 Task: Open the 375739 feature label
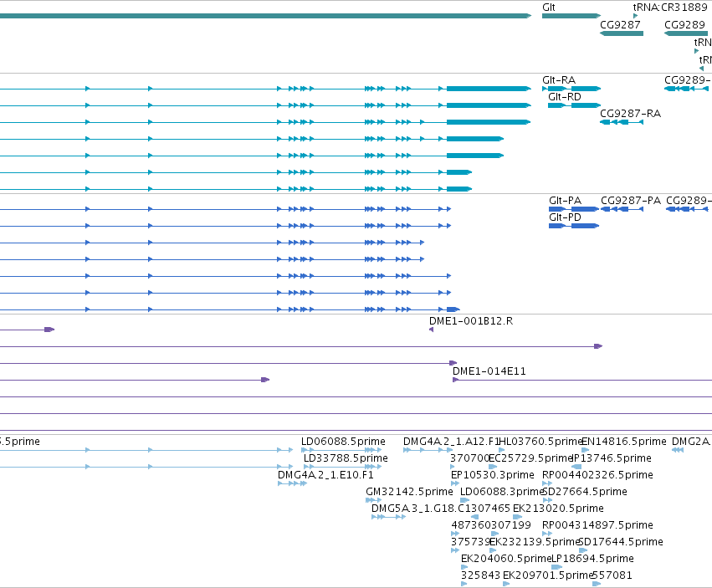(471, 542)
